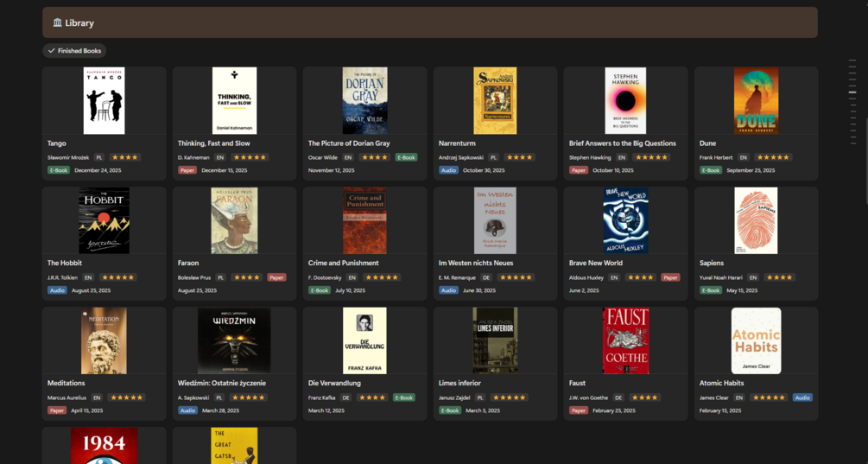Click the star rating on Sapiens card

point(779,277)
